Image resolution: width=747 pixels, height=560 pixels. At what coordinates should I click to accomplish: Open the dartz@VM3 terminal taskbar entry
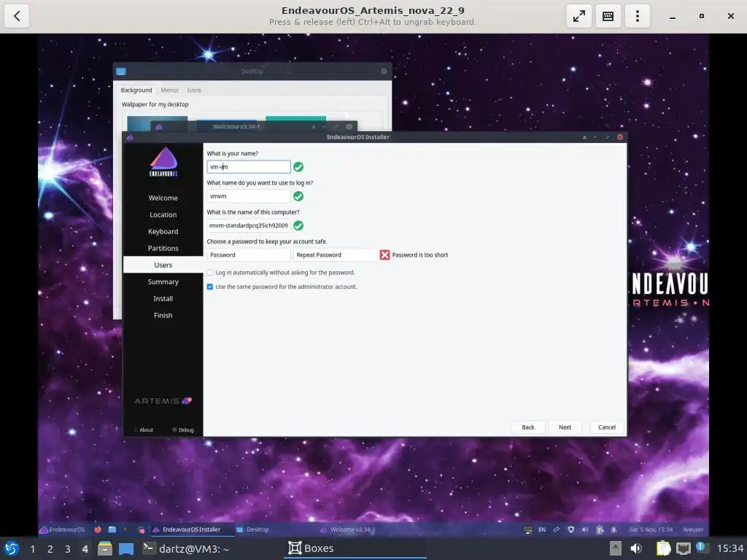tap(187, 548)
